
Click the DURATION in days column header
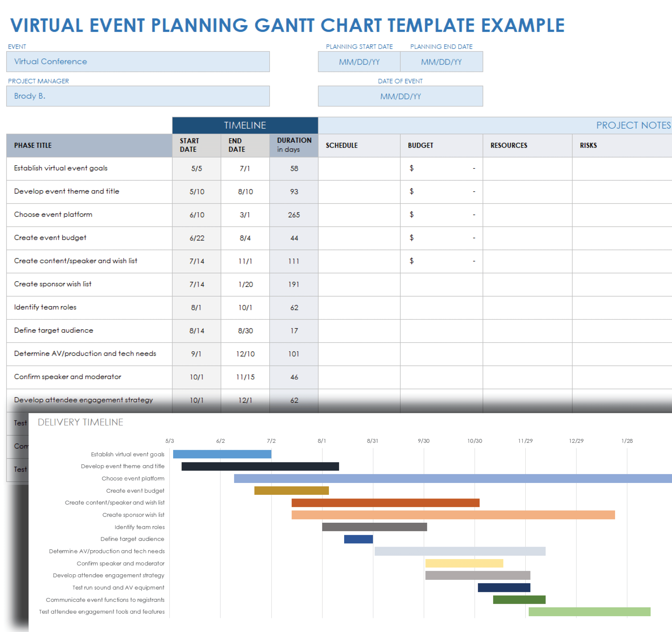[293, 145]
